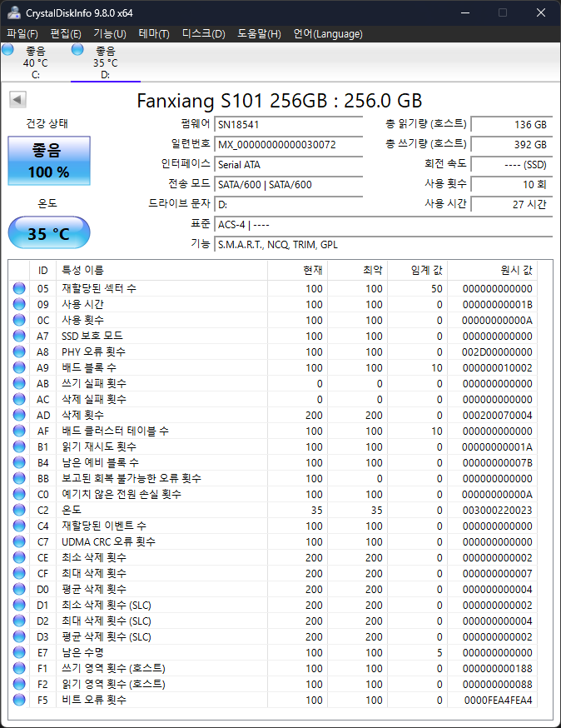Click the 기능 field S.M.A.R.T., NCQ, TRIM, GPL
Viewport: 561px width, 728px height.
coord(383,244)
